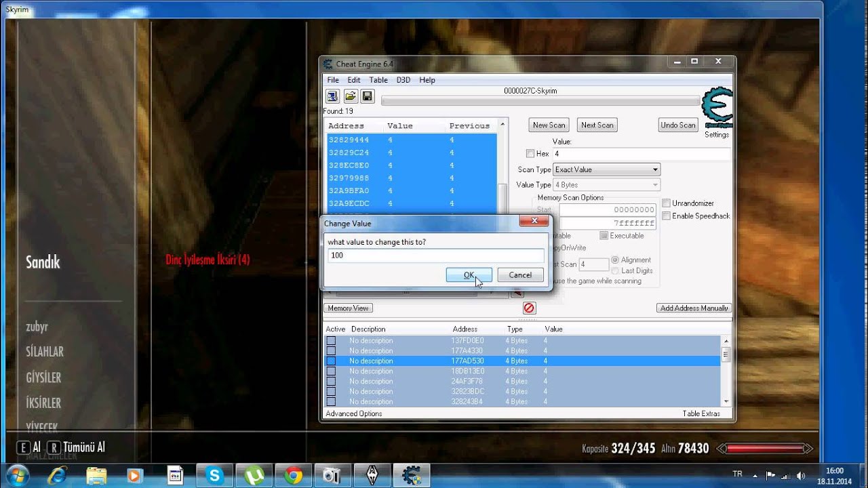Open the Scan Type Exact Value dropdown

click(x=607, y=169)
